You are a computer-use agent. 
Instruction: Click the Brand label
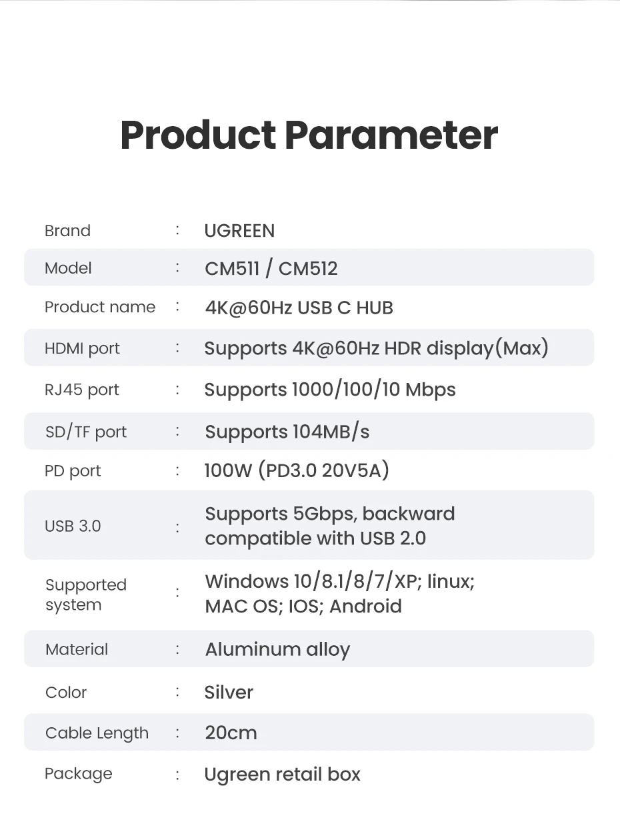[67, 231]
